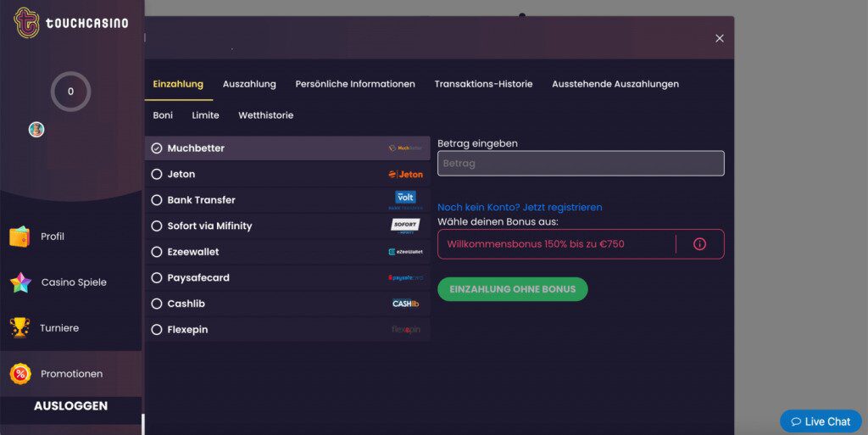
Task: Click the circular level indicator showing 0
Action: point(71,92)
